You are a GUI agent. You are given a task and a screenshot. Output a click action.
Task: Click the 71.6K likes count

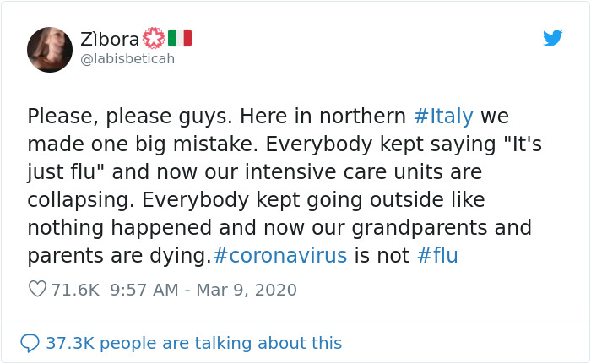(75, 290)
